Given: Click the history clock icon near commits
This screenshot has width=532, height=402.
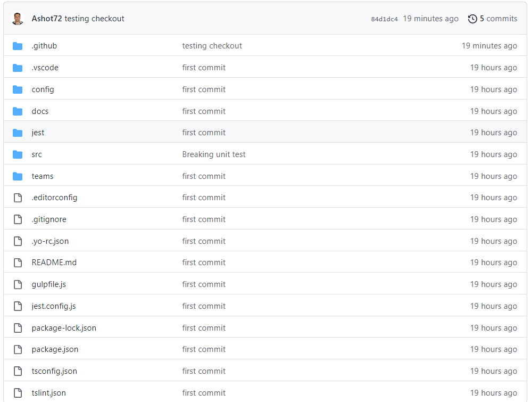Looking at the screenshot, I should (x=472, y=19).
